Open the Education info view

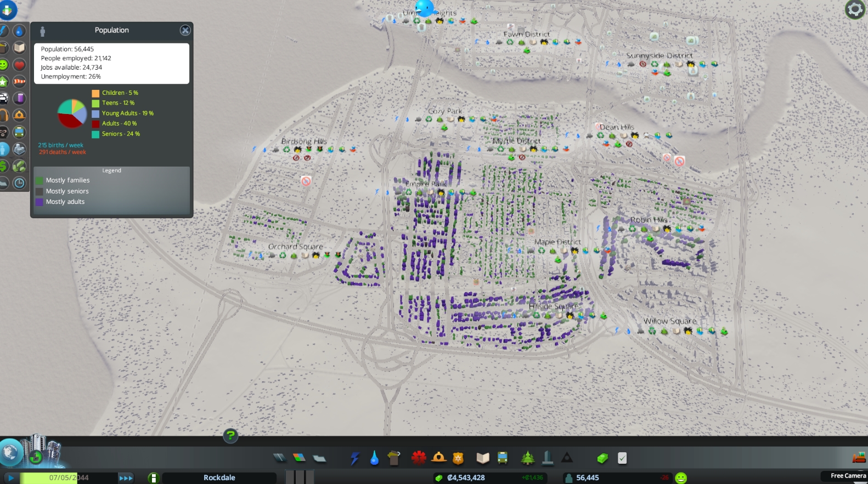coord(19,48)
